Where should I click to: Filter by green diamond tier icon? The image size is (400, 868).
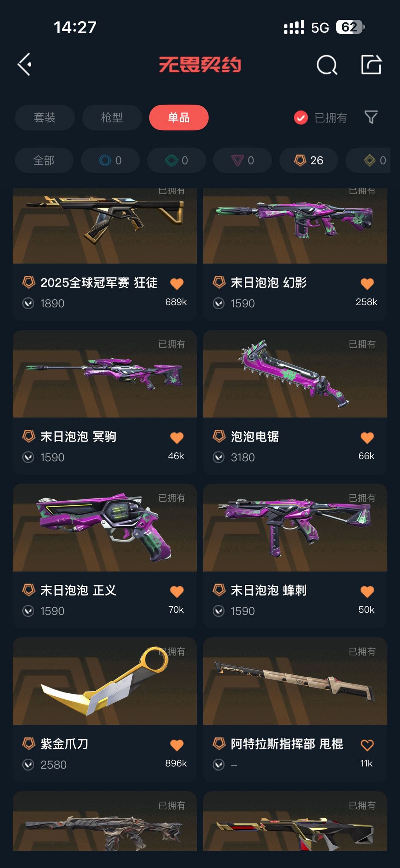pyautogui.click(x=176, y=160)
